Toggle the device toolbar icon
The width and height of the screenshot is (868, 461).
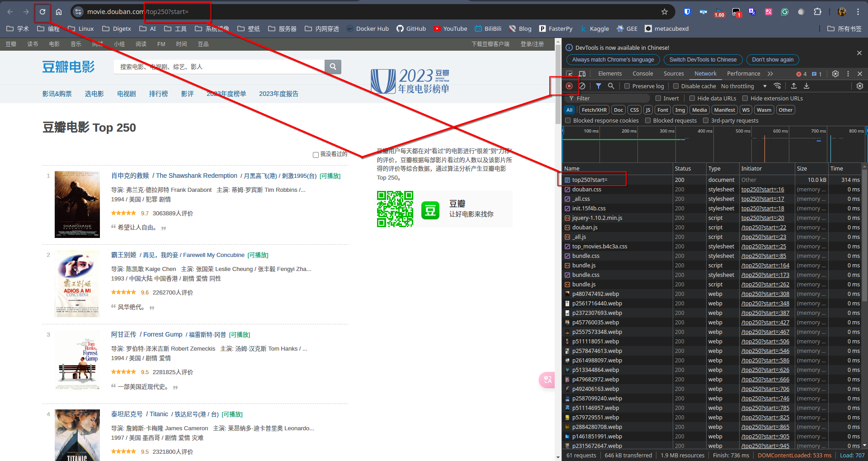tap(582, 74)
